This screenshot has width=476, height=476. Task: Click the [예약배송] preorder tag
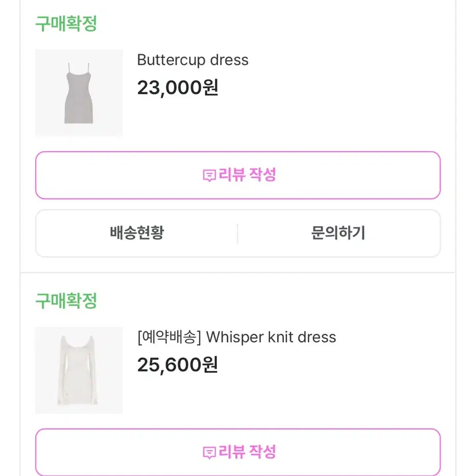click(x=169, y=337)
